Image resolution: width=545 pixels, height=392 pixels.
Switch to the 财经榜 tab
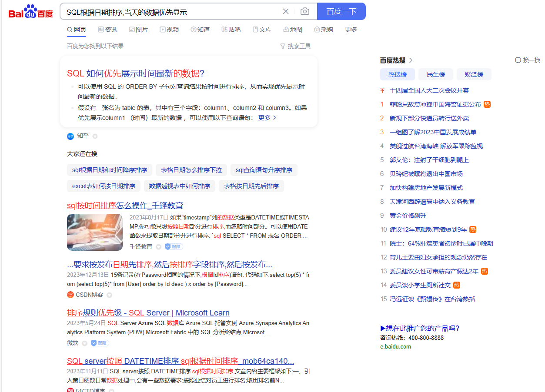(x=474, y=74)
